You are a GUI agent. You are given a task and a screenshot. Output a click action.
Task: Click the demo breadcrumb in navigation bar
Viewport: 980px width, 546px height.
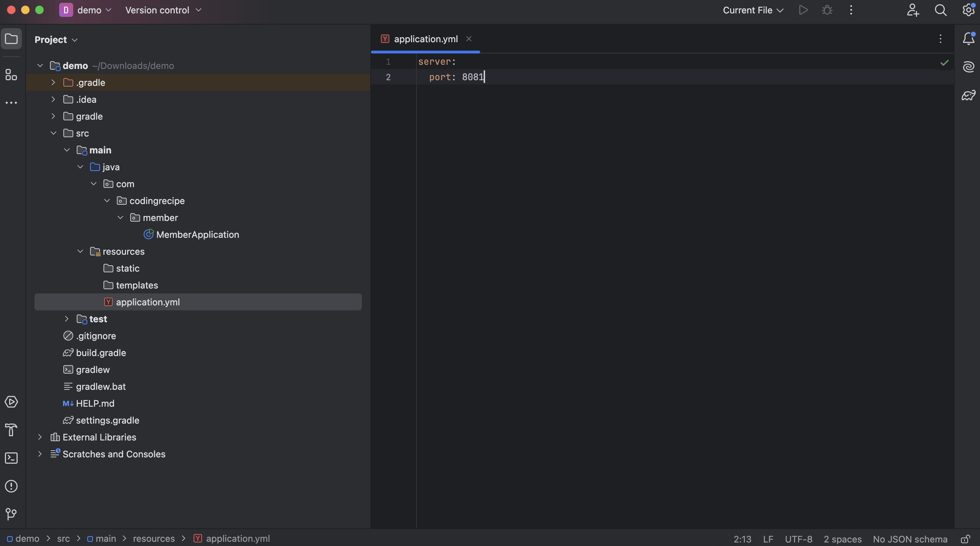23,539
